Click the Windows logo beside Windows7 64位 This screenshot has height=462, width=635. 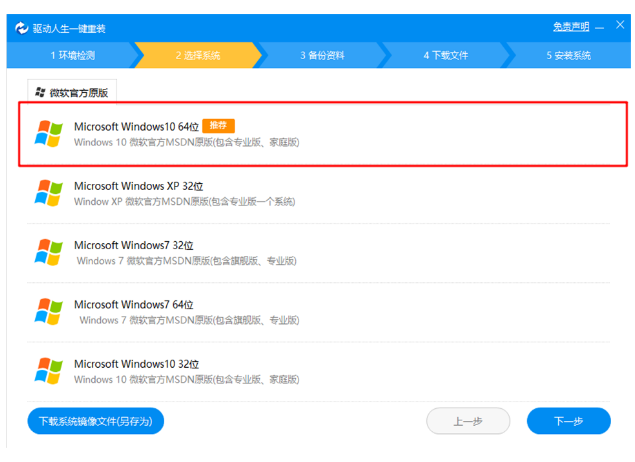48,311
